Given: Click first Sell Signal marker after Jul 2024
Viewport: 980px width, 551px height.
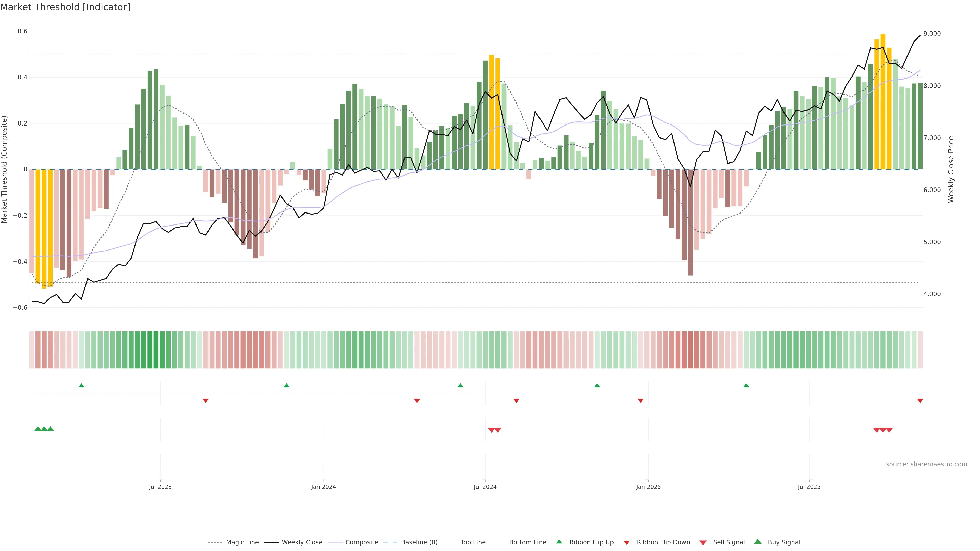Looking at the screenshot, I should point(491,430).
